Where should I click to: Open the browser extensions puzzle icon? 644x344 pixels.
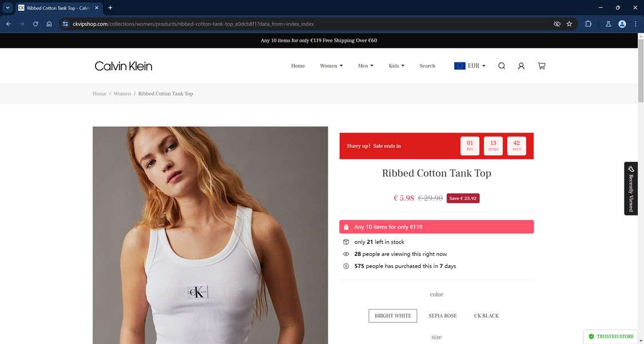click(x=588, y=24)
